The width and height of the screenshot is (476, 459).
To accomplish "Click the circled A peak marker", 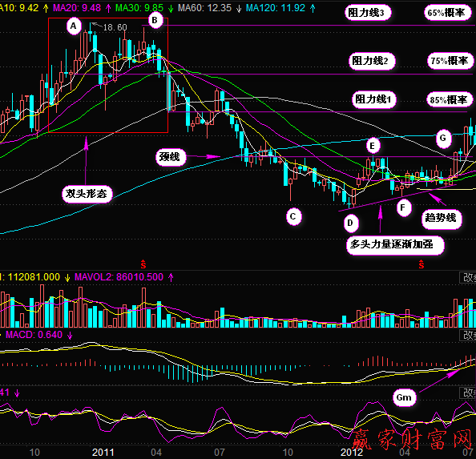I will [x=74, y=26].
